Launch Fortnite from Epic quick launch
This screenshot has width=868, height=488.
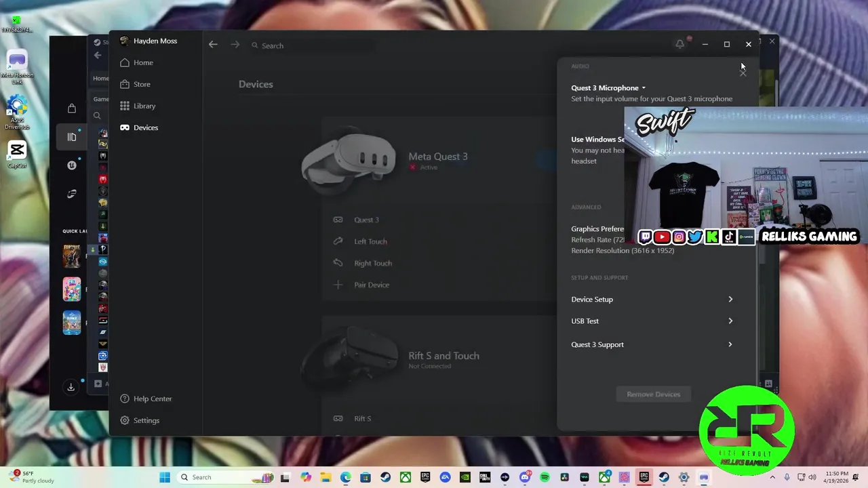72,256
